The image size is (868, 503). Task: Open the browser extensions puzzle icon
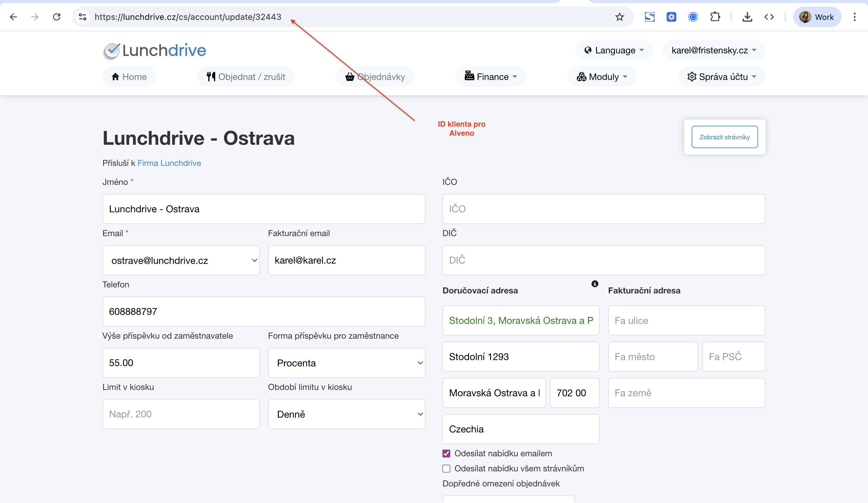(x=715, y=17)
